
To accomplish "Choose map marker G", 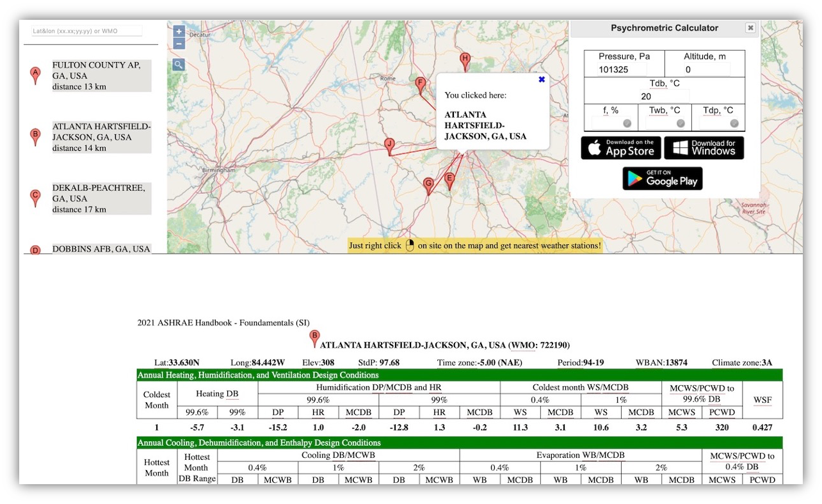I will 428,184.
